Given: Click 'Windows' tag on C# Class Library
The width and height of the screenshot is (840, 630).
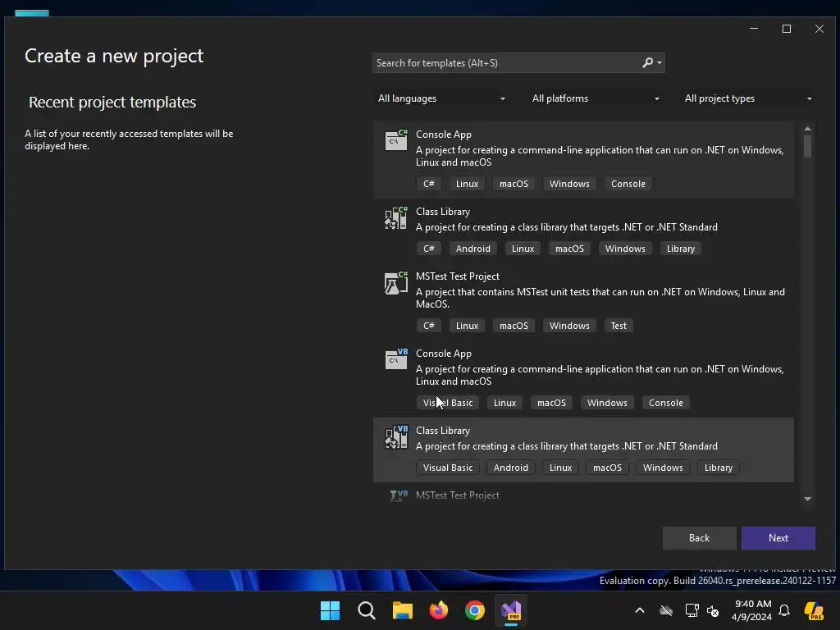Looking at the screenshot, I should (625, 249).
